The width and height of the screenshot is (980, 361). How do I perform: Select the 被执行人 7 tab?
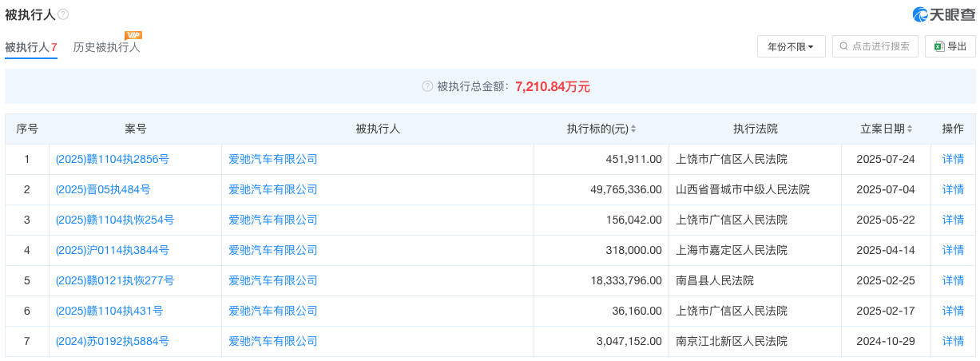pos(30,47)
